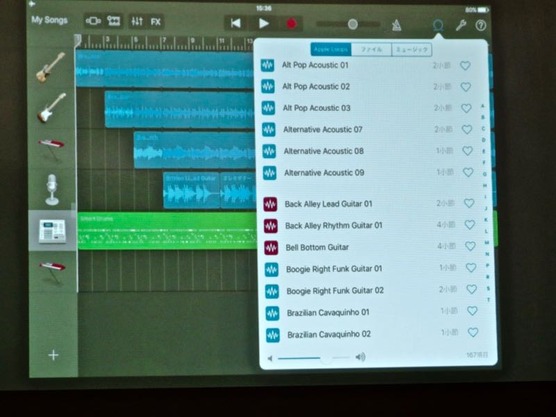Select the bass guitar track icon
The height and width of the screenshot is (417, 556).
click(x=51, y=67)
